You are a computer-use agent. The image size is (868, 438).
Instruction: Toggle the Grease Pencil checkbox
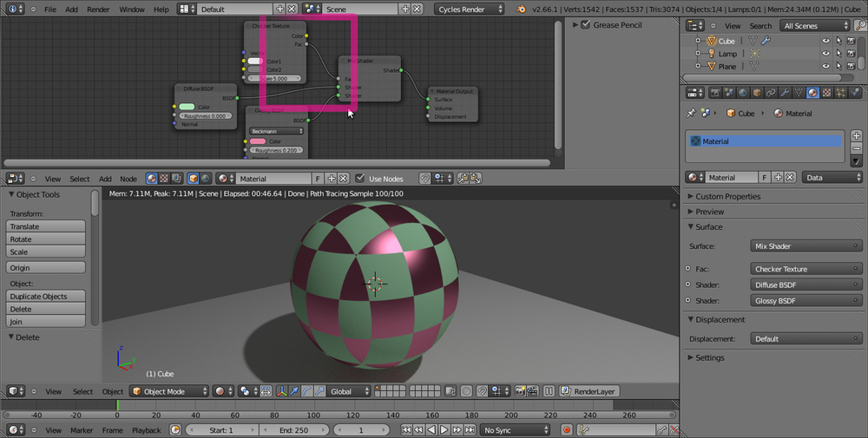coord(584,25)
